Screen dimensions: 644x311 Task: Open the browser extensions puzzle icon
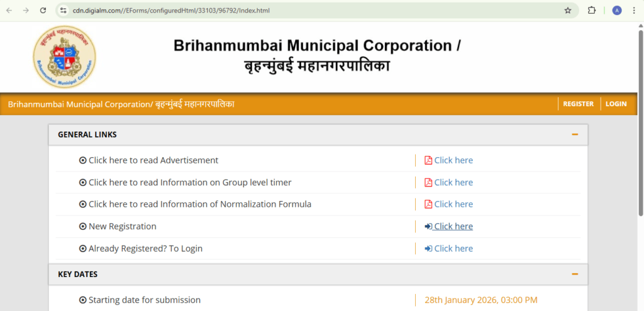(x=592, y=11)
